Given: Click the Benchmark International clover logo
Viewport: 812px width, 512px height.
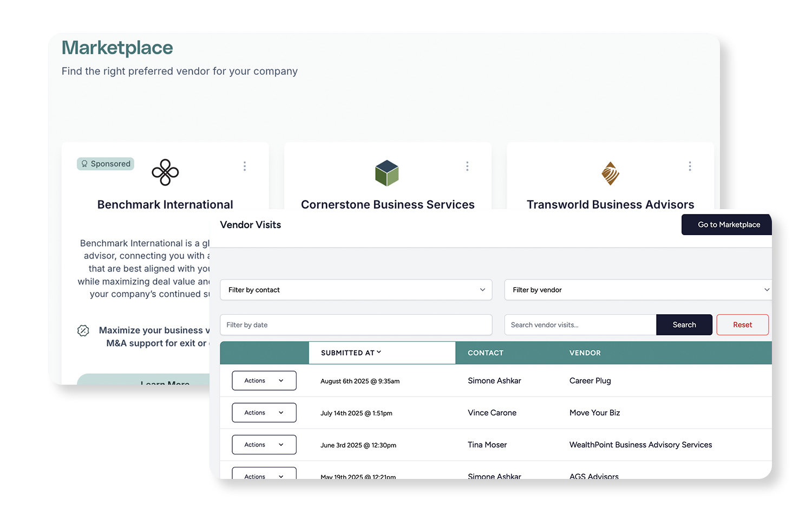Looking at the screenshot, I should coord(165,172).
